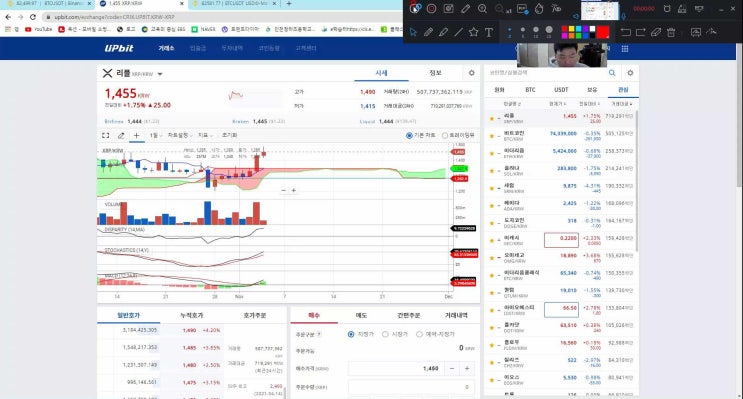Click the PDF export icon in recorder toolbar
This screenshot has width=743, height=399.
(x=522, y=9)
